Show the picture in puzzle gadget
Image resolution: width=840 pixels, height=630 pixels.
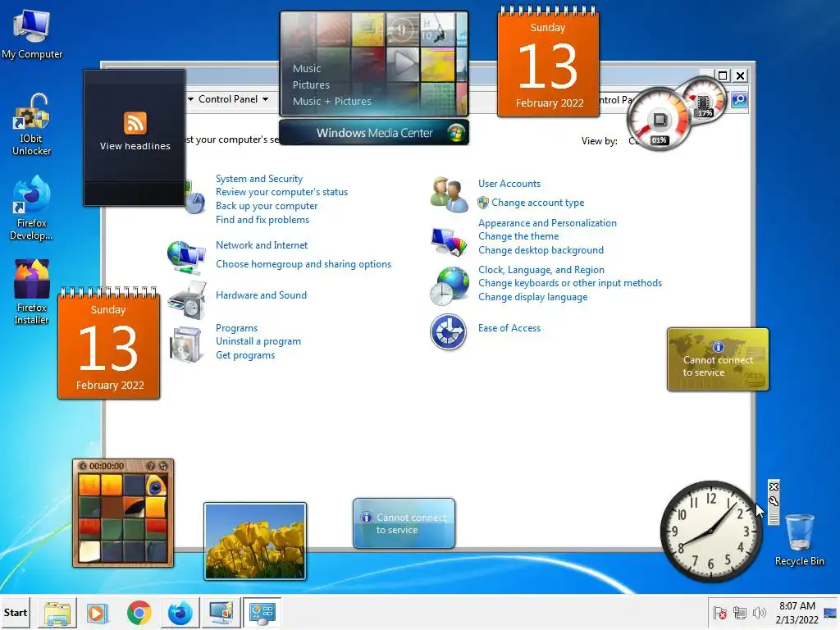click(151, 466)
